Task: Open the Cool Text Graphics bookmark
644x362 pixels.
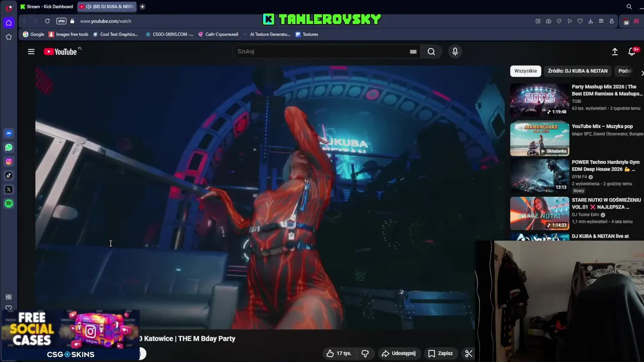Action: click(115, 34)
